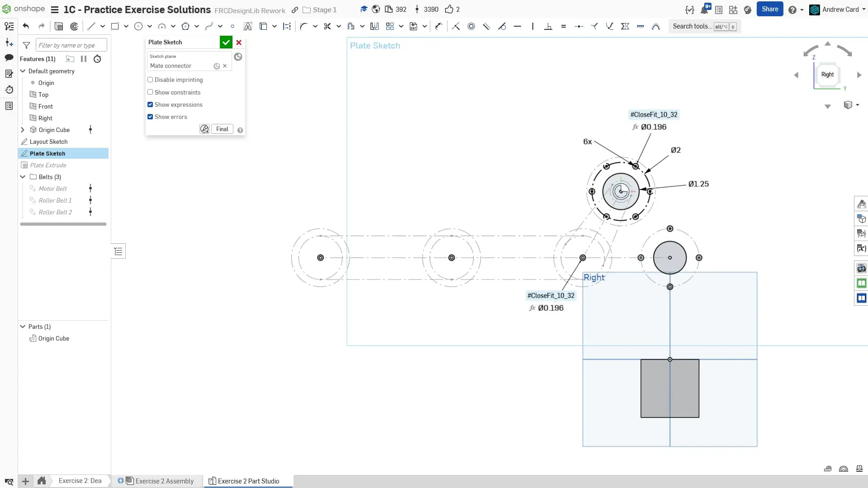The height and width of the screenshot is (488, 868).
Task: Select the center point Circle tool
Action: coord(138,26)
